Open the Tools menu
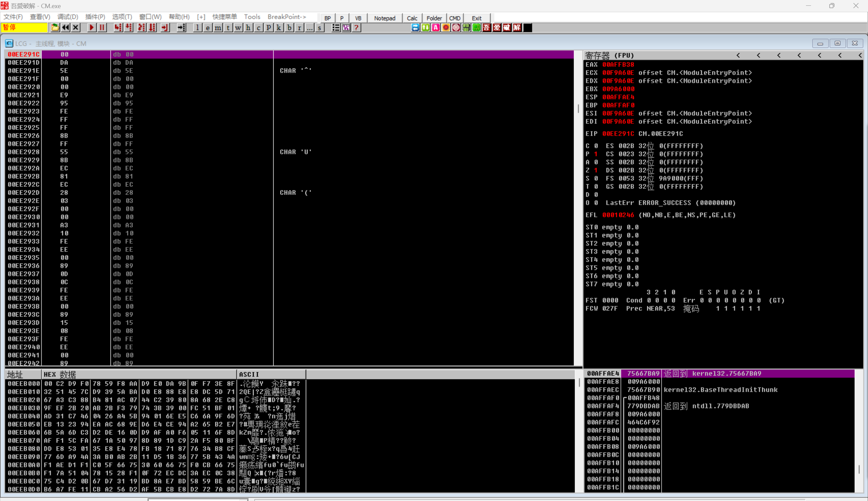This screenshot has height=501, width=868. [x=252, y=17]
